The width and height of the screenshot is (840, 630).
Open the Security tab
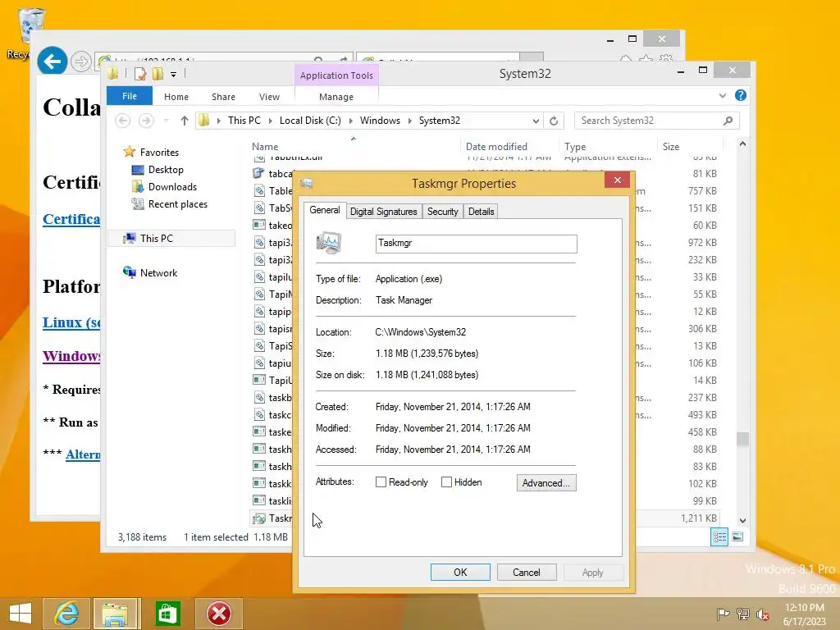(x=442, y=212)
